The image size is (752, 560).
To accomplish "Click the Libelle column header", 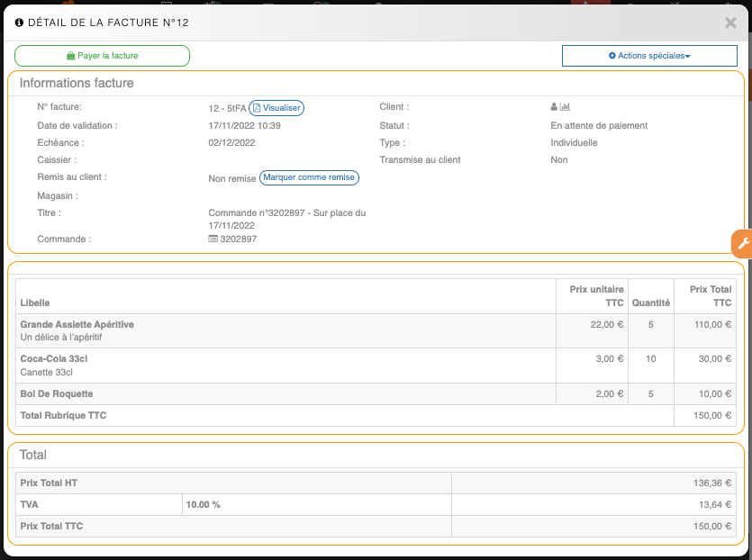I will coord(35,303).
